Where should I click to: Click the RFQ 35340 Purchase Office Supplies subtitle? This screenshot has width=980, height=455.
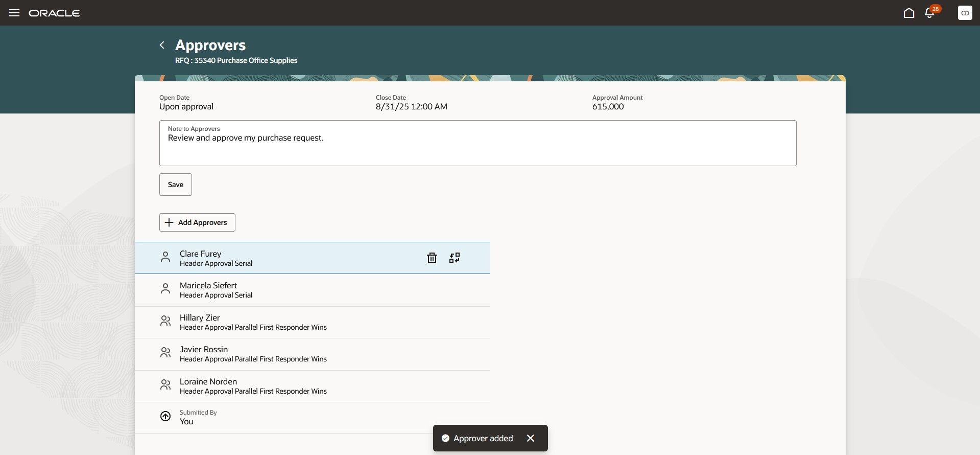[x=236, y=60]
